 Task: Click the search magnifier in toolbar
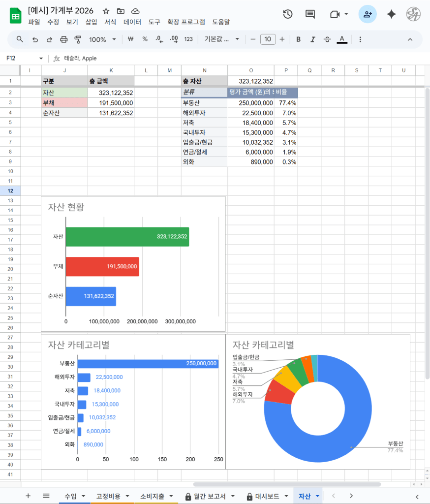pyautogui.click(x=20, y=39)
